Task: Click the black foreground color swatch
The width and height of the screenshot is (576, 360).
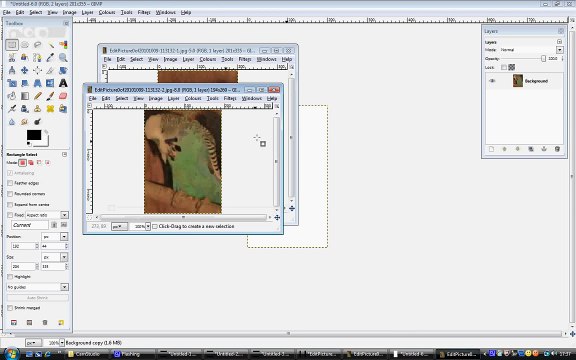Action: (34, 135)
